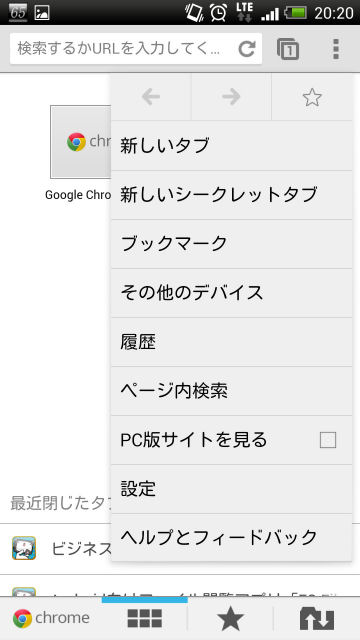Select 新しいシークレットタブ menu item
This screenshot has height=640, width=360.
[231, 195]
